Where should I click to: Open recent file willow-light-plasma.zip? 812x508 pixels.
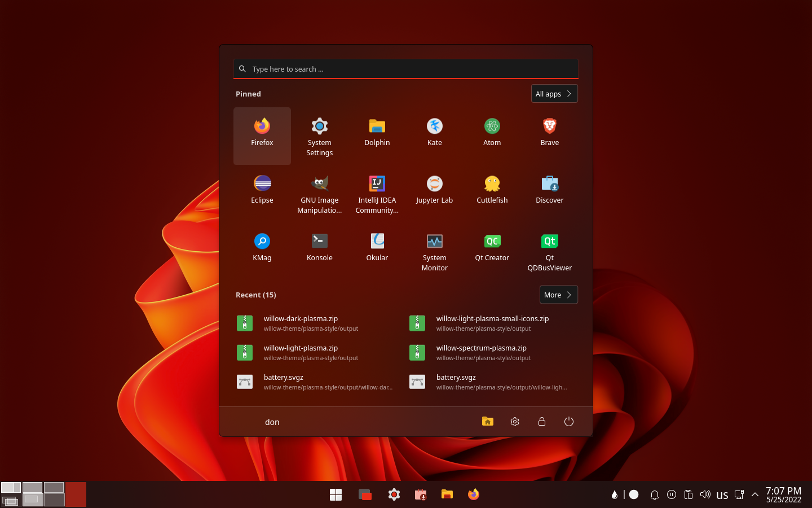coord(320,352)
